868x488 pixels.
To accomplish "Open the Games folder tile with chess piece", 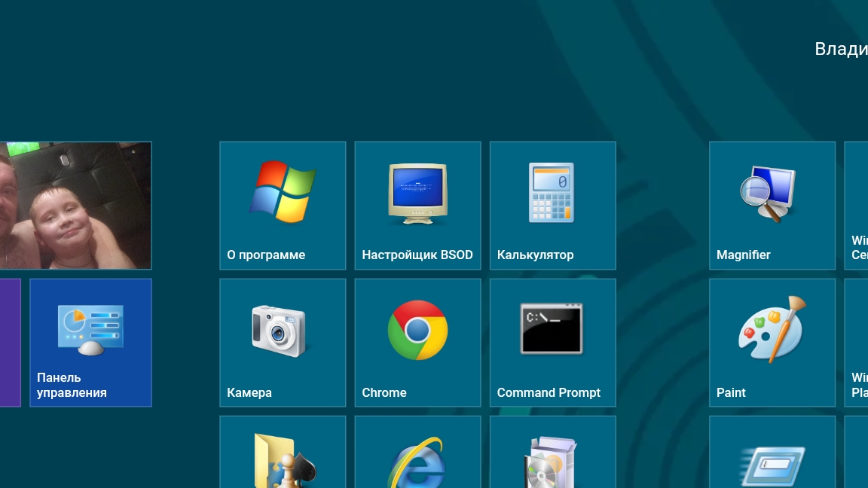I will (283, 452).
